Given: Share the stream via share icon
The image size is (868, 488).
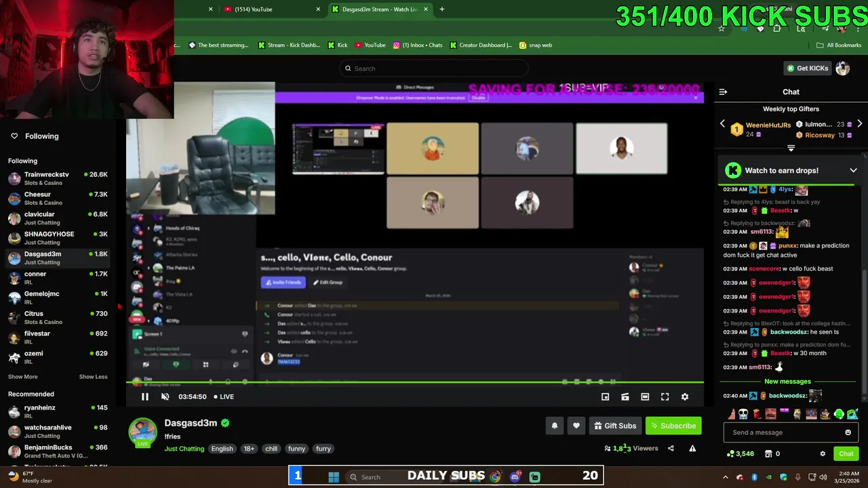Looking at the screenshot, I should click(x=671, y=448).
